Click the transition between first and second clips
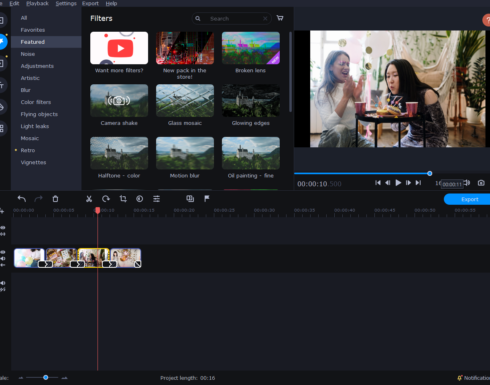Viewport: 490px width, 385px height. [45, 264]
